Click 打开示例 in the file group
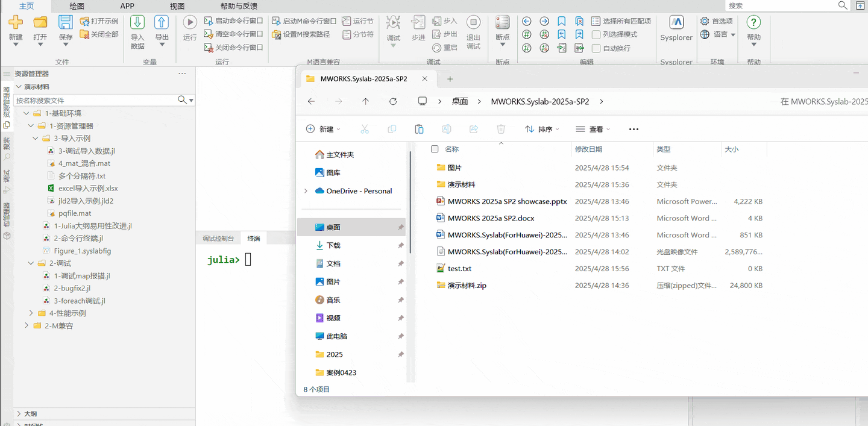This screenshot has width=868, height=426. click(99, 21)
